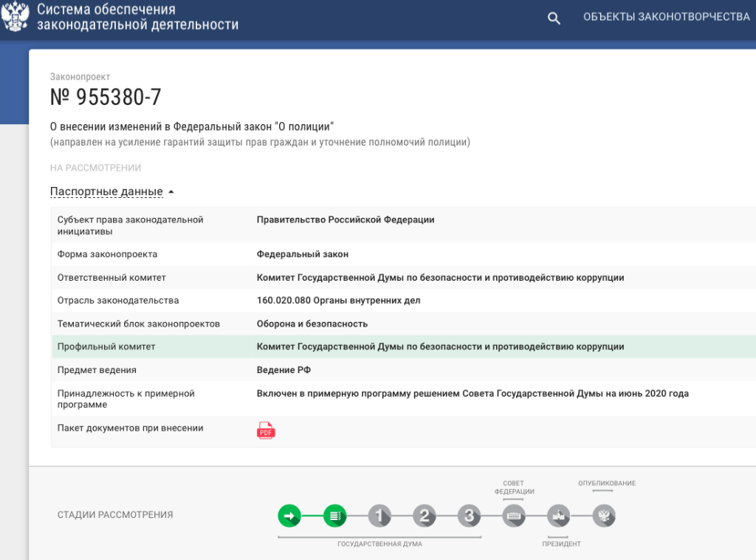The height and width of the screenshot is (560, 756).
Task: Collapse the Паспортные данные section
Action: coord(106,191)
